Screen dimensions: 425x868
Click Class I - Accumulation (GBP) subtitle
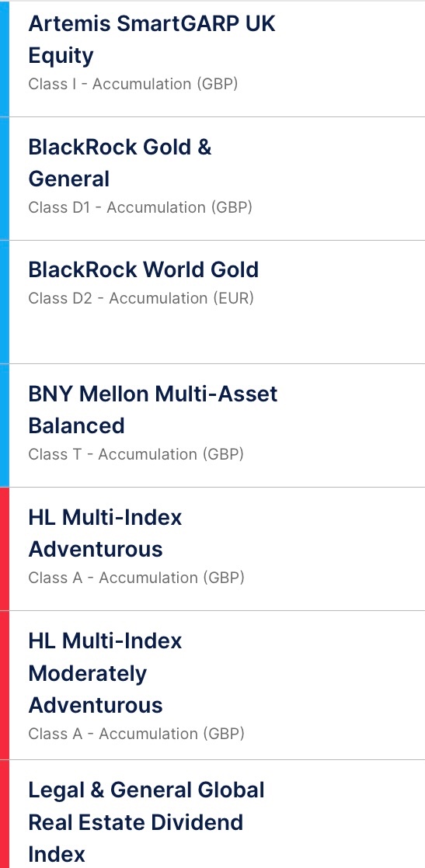(133, 84)
